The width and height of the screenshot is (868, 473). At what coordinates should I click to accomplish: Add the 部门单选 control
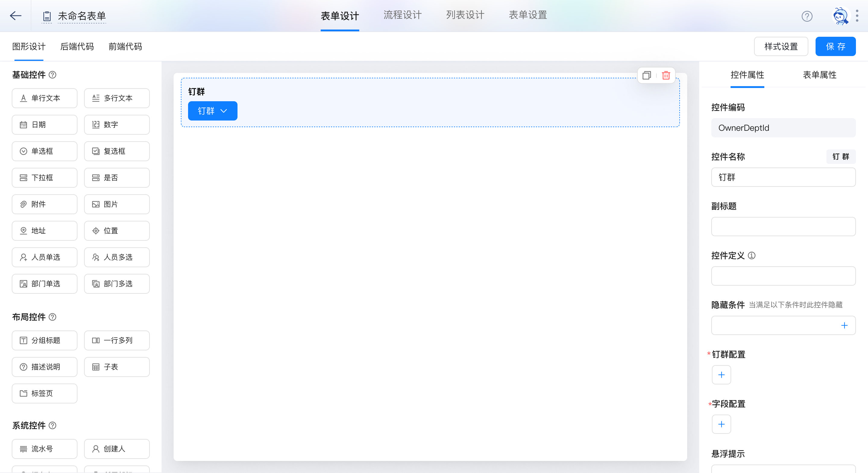(x=45, y=284)
